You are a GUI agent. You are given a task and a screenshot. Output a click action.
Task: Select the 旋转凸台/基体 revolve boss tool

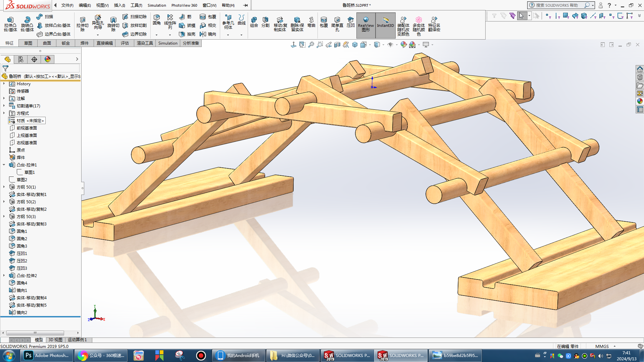27,24
